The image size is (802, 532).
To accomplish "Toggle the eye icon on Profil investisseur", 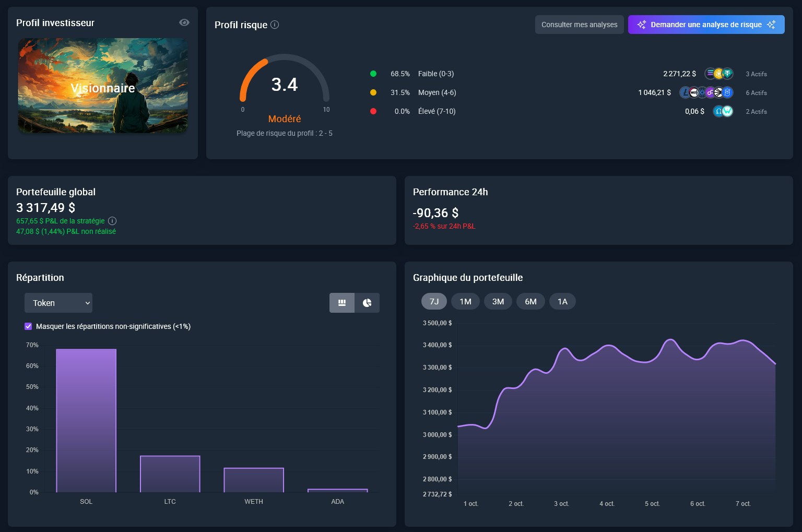I will [x=184, y=22].
